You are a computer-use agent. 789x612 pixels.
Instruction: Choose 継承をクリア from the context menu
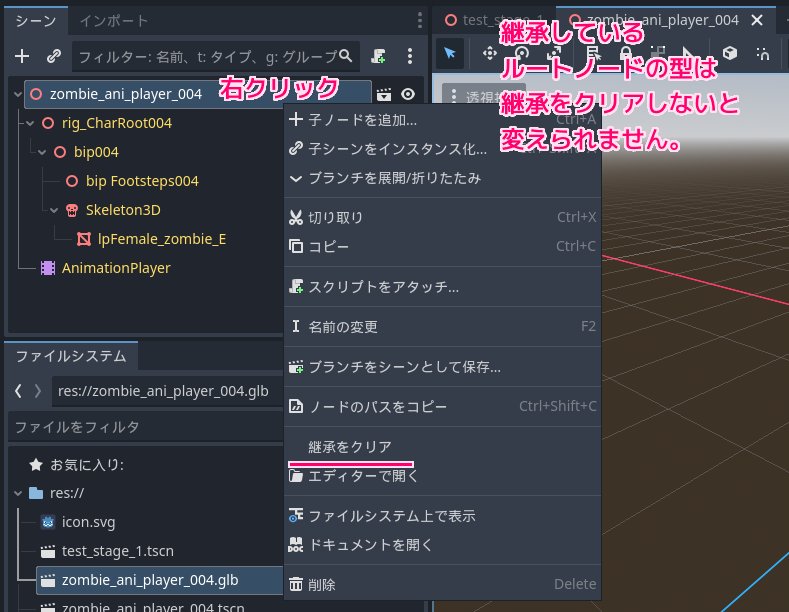[x=350, y=446]
